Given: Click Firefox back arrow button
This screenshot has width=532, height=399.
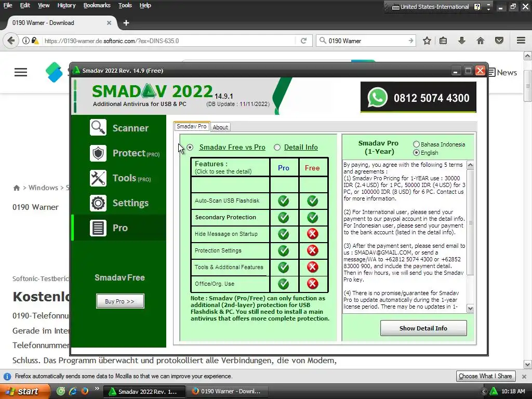Looking at the screenshot, I should (11, 41).
